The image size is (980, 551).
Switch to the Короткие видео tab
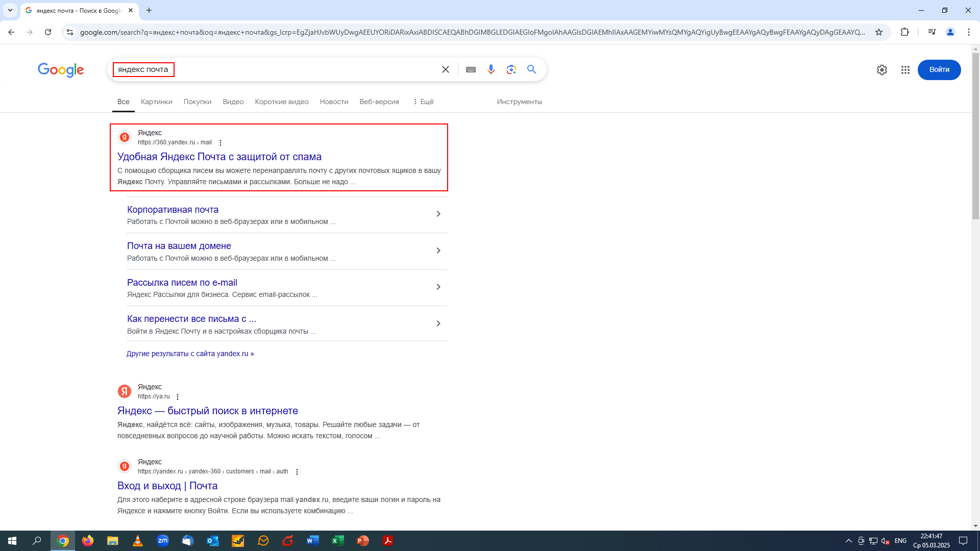click(x=282, y=102)
